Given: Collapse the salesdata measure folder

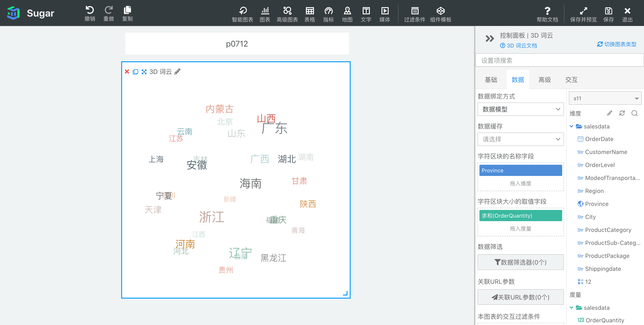Looking at the screenshot, I should [572, 308].
